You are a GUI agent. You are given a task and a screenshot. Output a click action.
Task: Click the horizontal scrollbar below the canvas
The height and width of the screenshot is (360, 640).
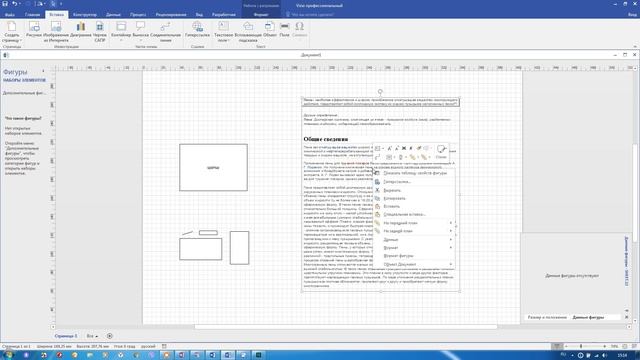(x=346, y=327)
